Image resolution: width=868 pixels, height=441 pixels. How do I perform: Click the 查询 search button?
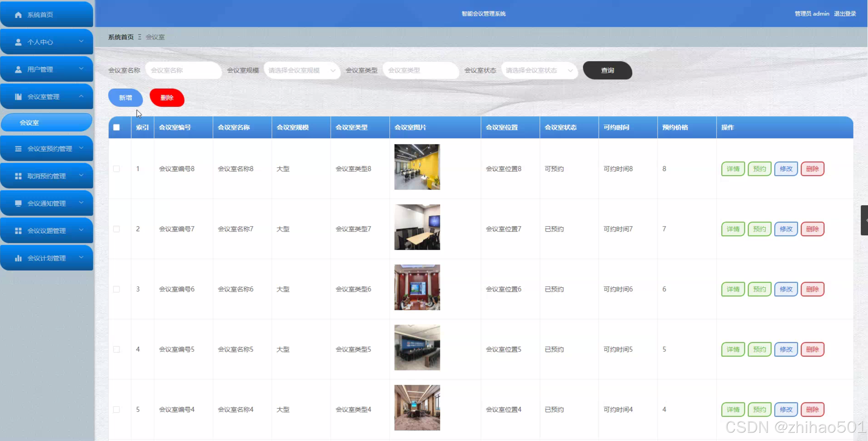coord(607,70)
